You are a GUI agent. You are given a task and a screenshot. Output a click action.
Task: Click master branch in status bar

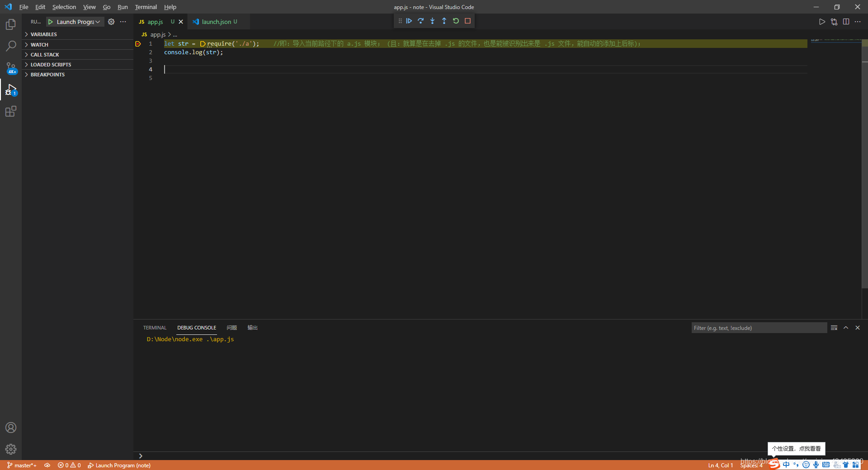point(22,465)
